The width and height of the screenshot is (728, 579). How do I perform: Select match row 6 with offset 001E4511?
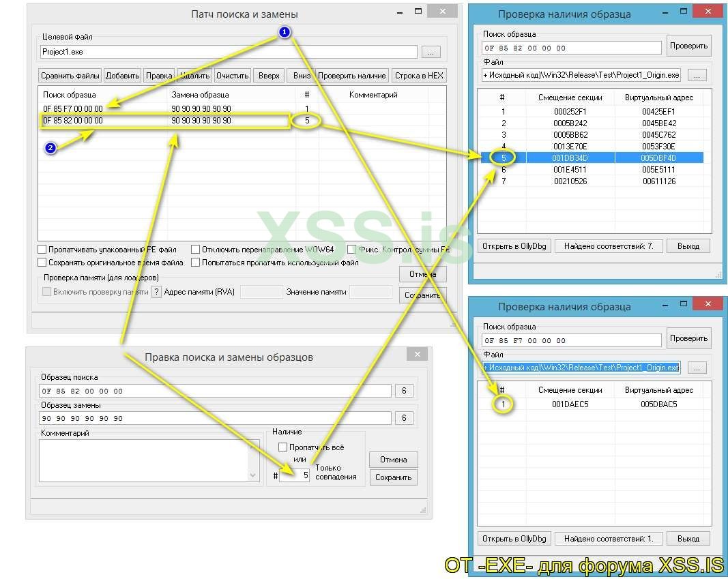(x=591, y=170)
